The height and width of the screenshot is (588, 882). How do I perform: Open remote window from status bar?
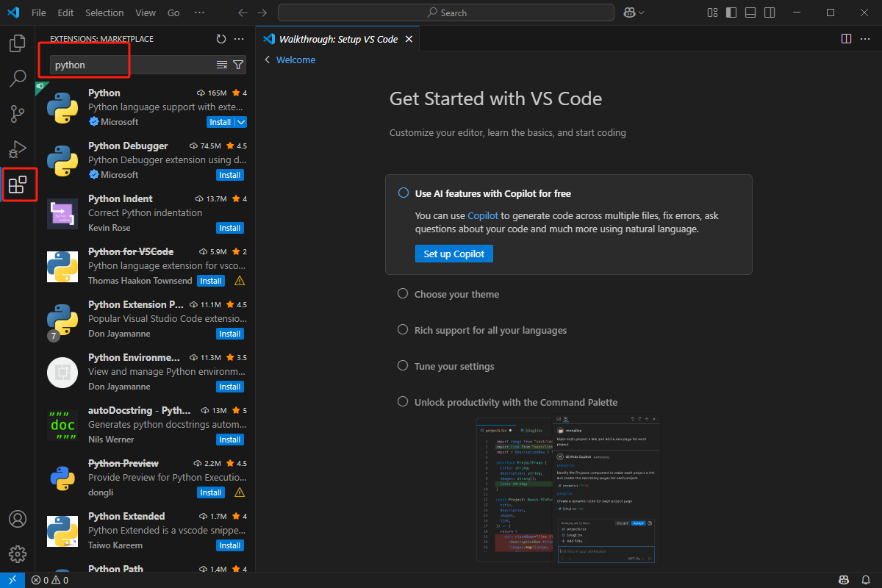[x=12, y=580]
